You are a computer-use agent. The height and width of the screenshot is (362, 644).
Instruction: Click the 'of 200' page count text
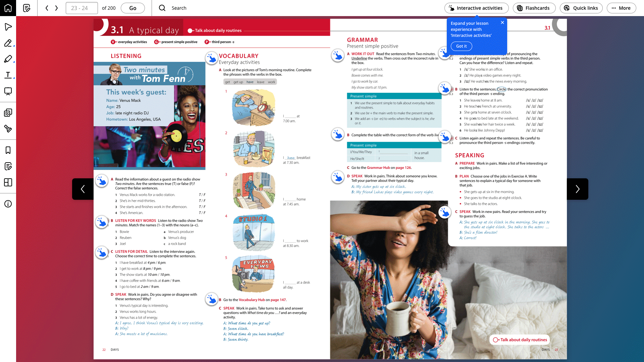(109, 8)
